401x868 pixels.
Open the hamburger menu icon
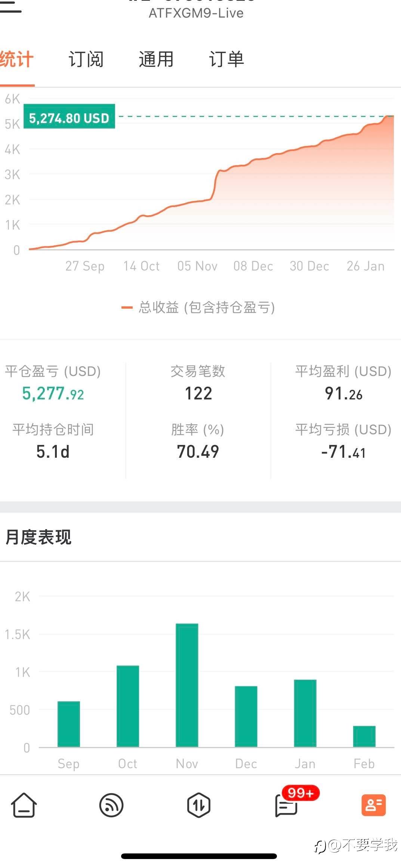[10, 7]
